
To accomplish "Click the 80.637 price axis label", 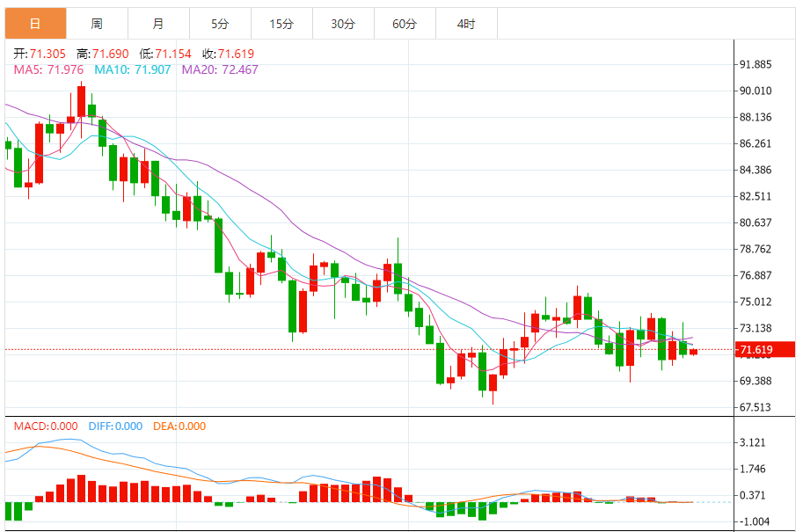I will (x=756, y=222).
